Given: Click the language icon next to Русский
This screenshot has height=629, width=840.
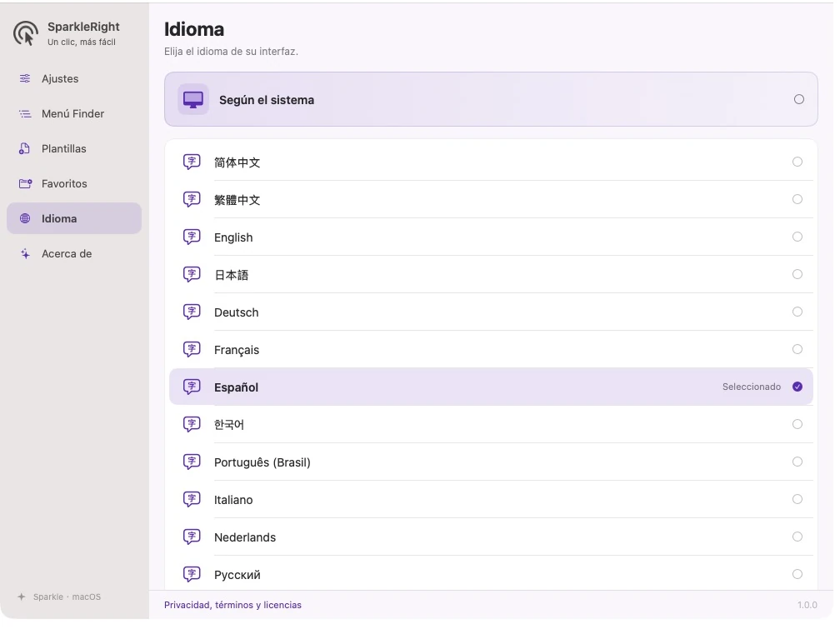Looking at the screenshot, I should point(192,574).
